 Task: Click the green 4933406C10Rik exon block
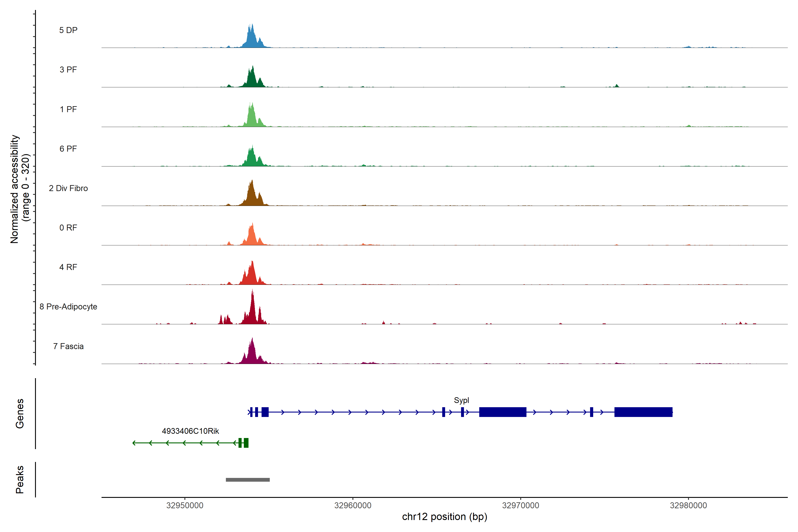click(246, 443)
